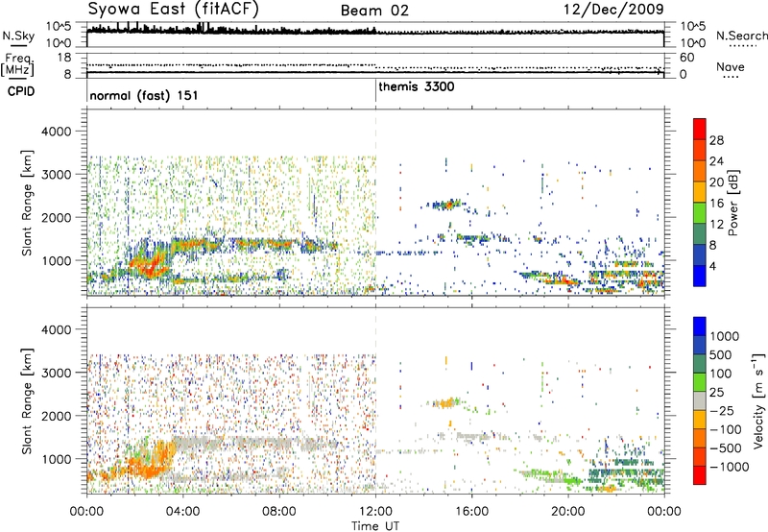Viewport: 768px width, 532px height.
Task: Click the red top segment of Power colorbar
Action: (700, 130)
